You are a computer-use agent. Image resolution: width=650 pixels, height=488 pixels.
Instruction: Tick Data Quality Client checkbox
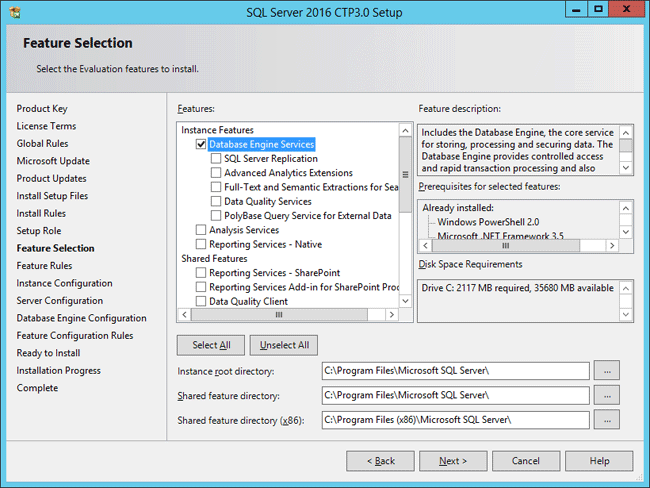point(201,301)
